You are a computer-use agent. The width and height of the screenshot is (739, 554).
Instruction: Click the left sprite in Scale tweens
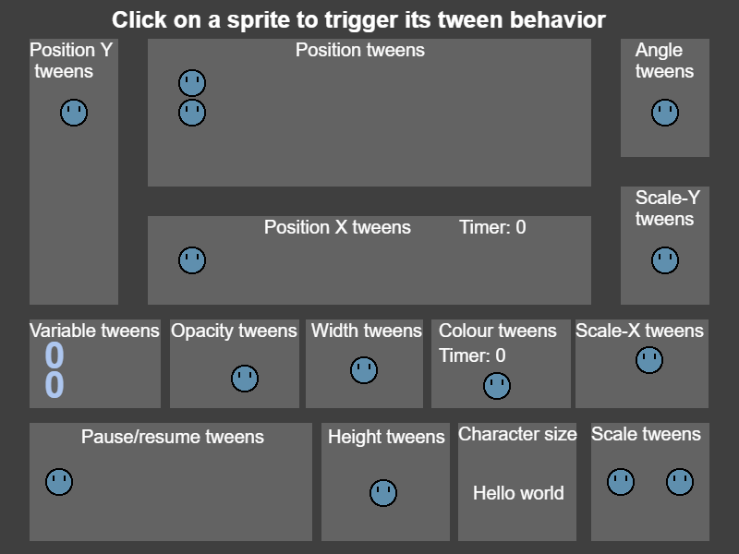tap(621, 482)
